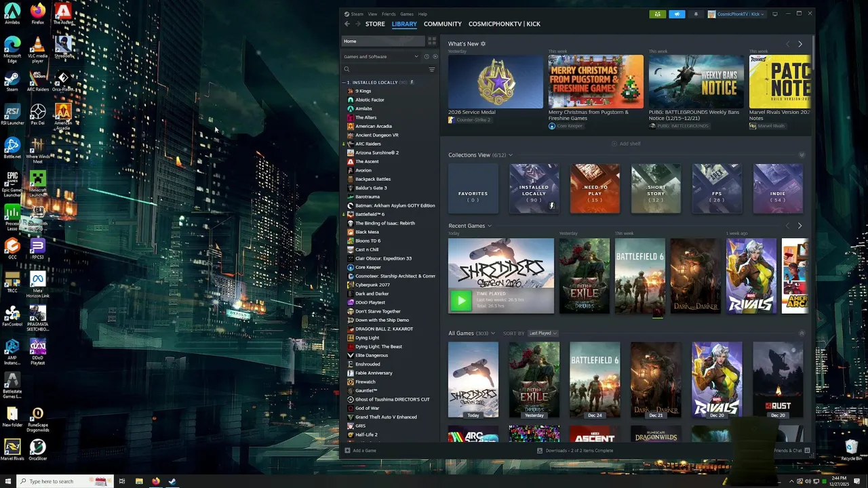Go back with Steam's left arrow
Image resolution: width=868 pixels, height=488 pixels.
click(x=347, y=24)
